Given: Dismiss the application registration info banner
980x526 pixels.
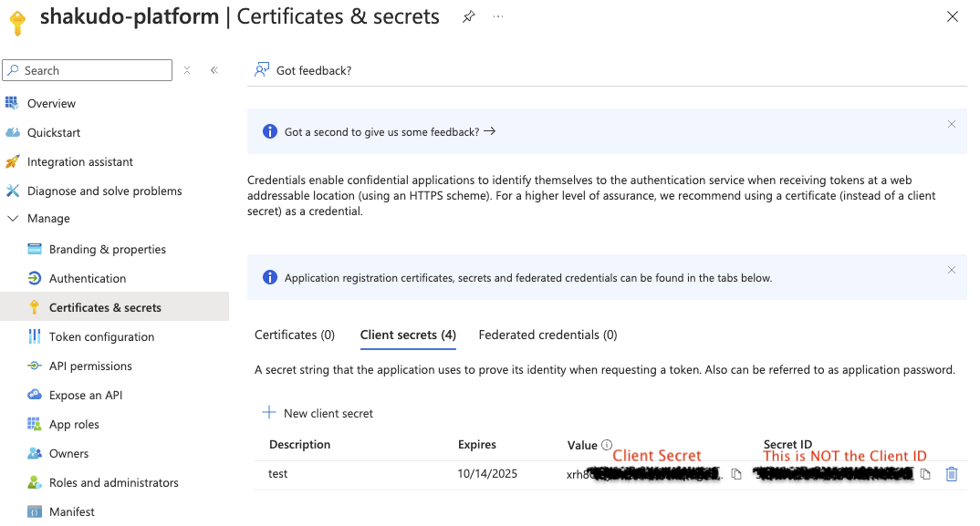Looking at the screenshot, I should 951,270.
